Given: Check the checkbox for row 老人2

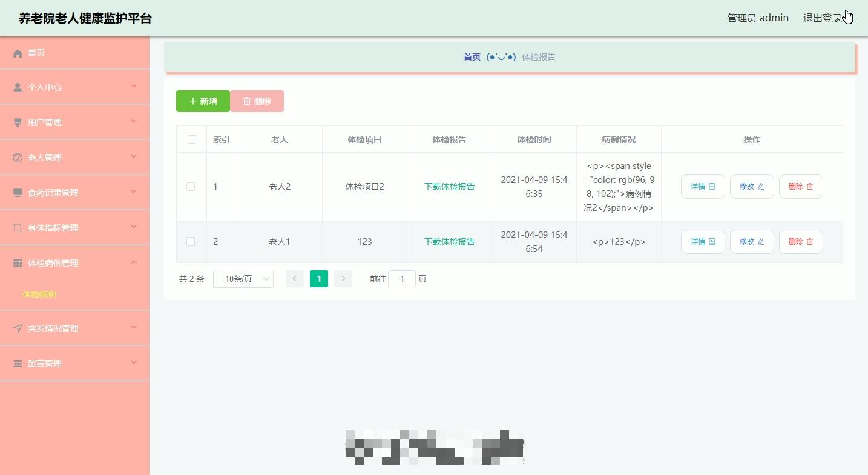Looking at the screenshot, I should click(191, 187).
